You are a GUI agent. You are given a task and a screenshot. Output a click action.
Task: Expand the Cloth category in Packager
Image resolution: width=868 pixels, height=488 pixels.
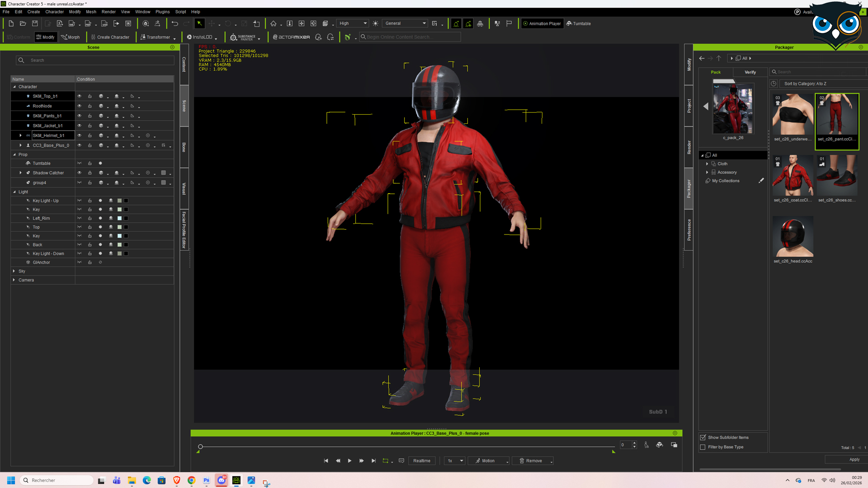point(707,164)
